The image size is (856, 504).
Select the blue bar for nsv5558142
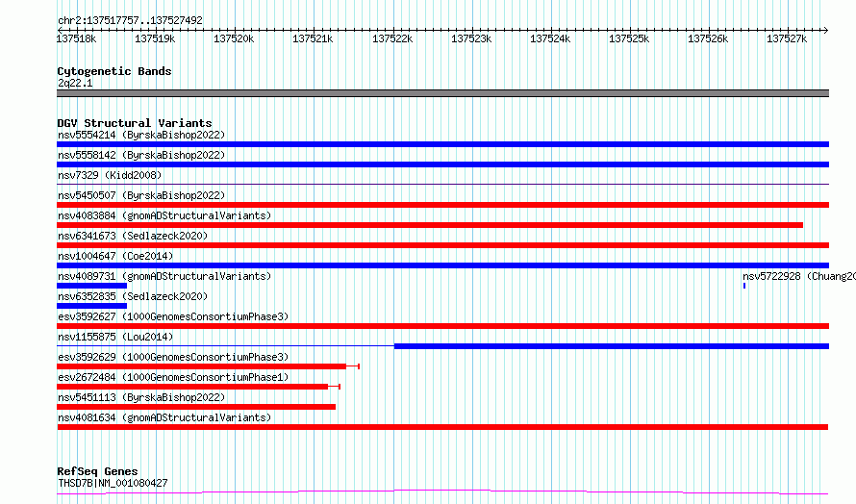point(442,164)
